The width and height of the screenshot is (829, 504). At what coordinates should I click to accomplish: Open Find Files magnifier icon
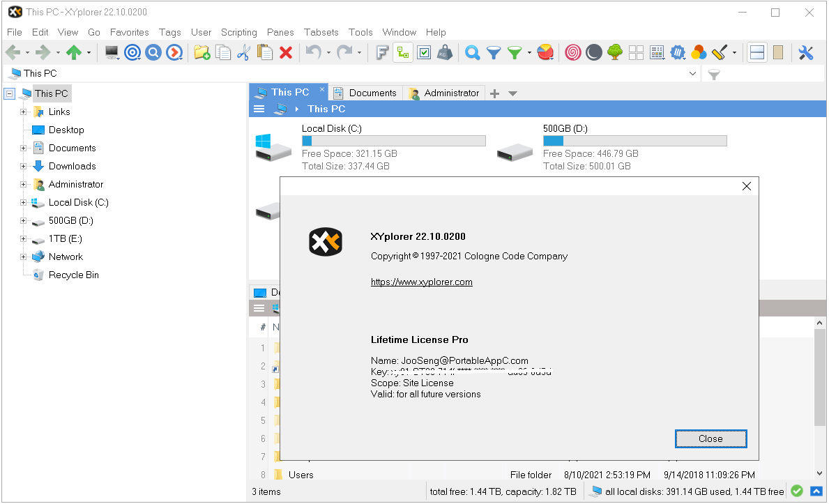472,52
